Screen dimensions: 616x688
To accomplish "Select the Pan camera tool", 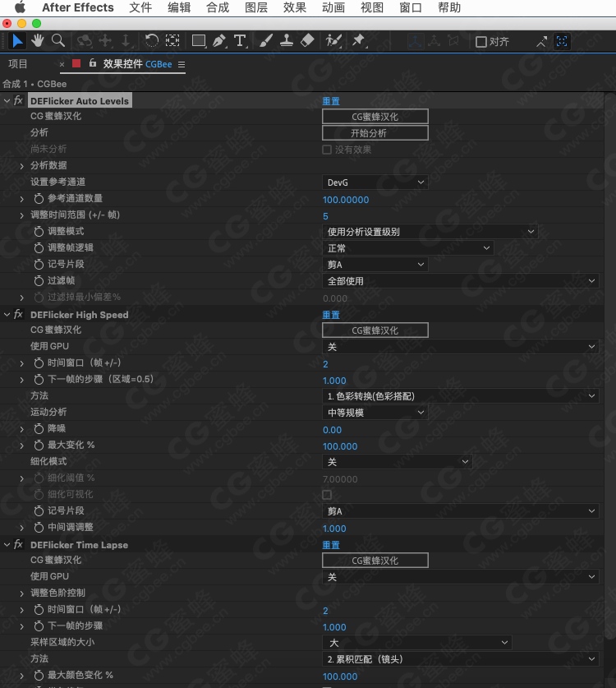I will (105, 41).
